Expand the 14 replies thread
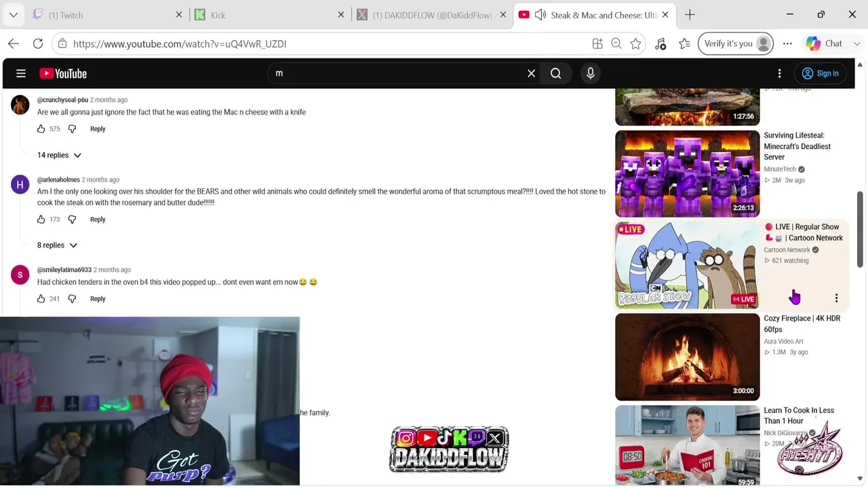 (x=59, y=155)
